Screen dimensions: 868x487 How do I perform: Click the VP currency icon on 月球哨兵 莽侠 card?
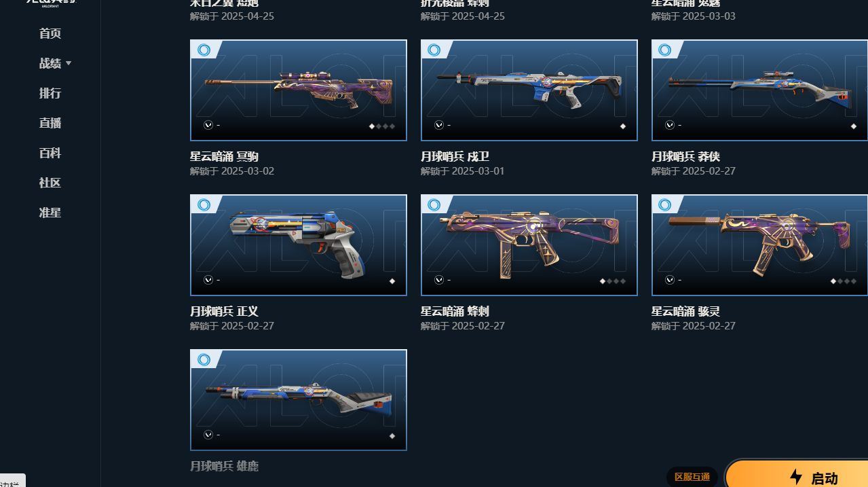(670, 125)
